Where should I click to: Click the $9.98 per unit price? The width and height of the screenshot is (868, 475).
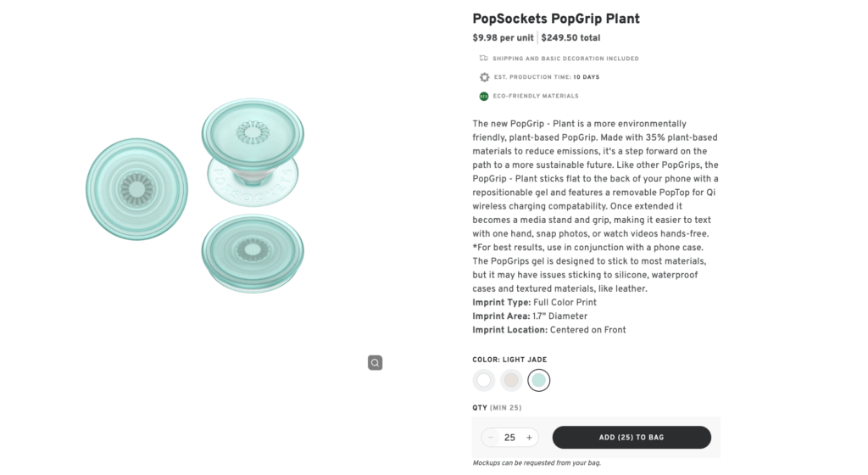coord(504,38)
